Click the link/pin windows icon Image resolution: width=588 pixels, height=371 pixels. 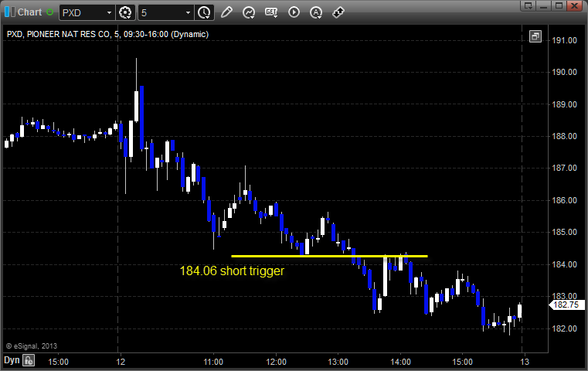[338, 12]
